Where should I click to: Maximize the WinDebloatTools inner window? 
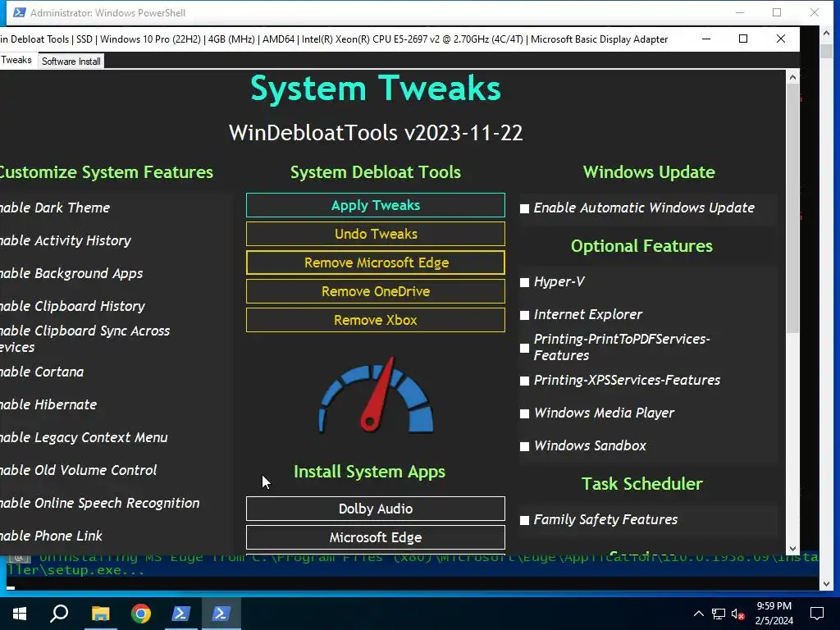tap(743, 39)
